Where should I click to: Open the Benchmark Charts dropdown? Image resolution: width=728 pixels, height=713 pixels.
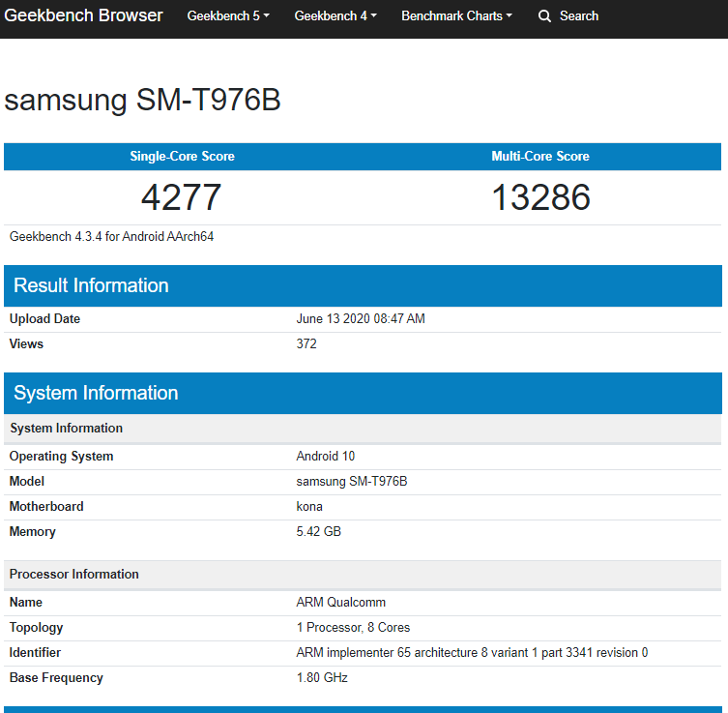pyautogui.click(x=456, y=15)
